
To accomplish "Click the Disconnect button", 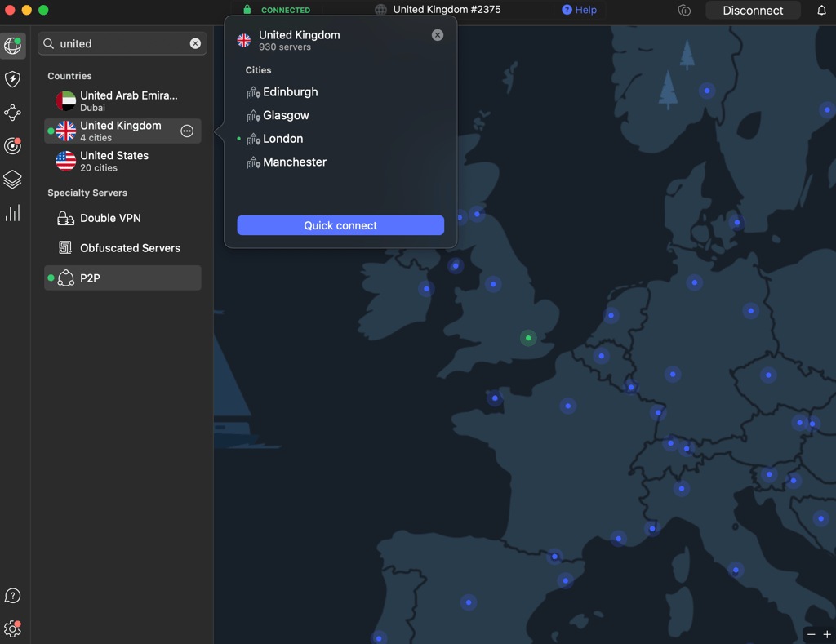I will (753, 10).
